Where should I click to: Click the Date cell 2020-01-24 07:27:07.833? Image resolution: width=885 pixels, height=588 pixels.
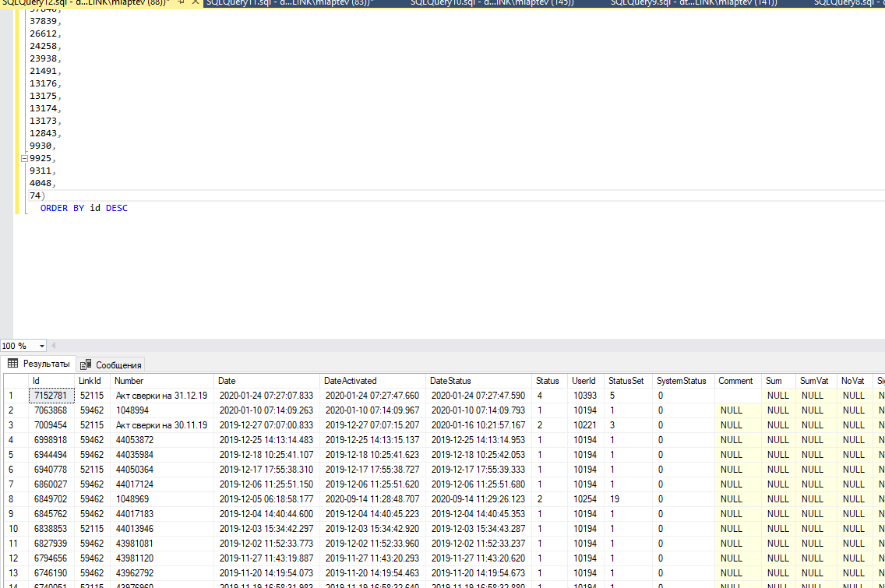click(267, 396)
